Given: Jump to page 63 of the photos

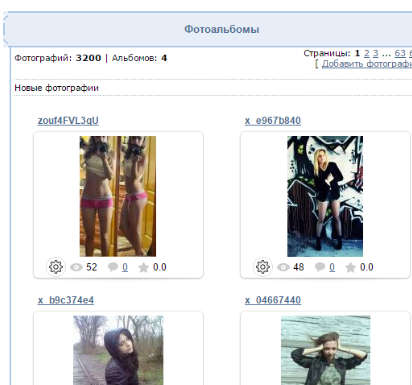Looking at the screenshot, I should point(400,53).
